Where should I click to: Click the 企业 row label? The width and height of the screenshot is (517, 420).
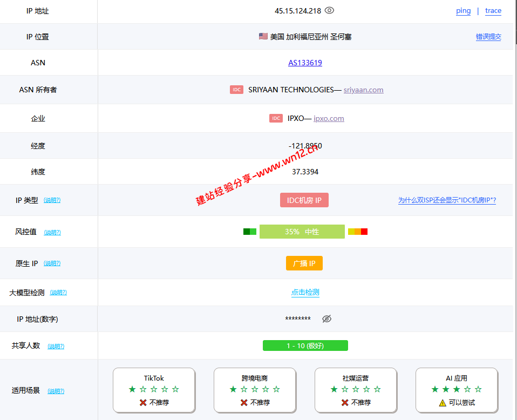(x=38, y=118)
